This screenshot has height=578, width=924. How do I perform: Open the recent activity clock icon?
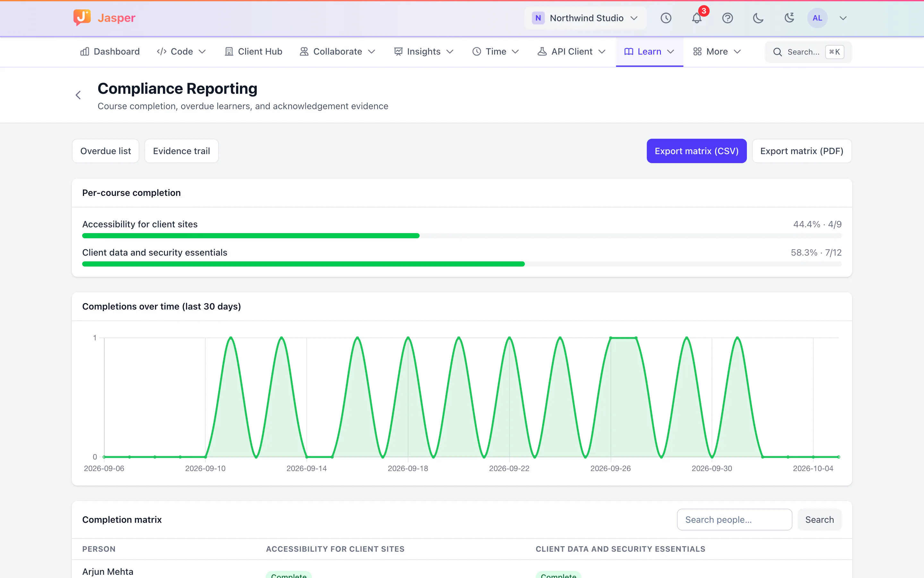coord(666,18)
